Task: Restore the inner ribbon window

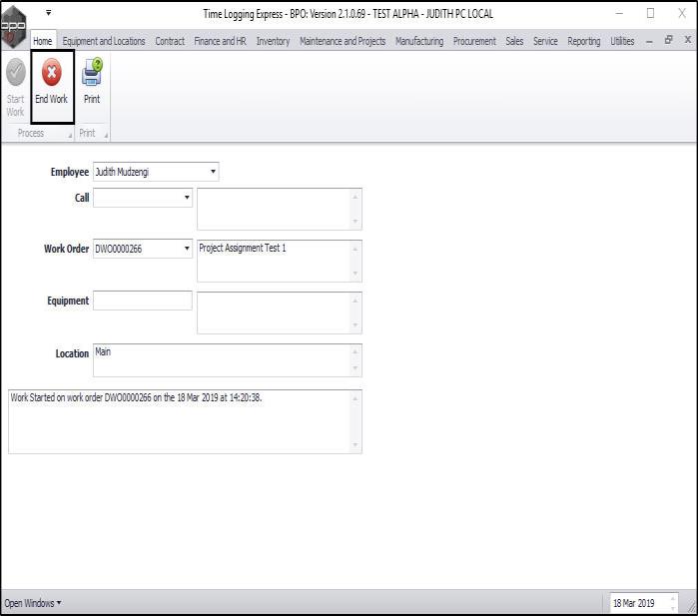Action: click(x=668, y=40)
